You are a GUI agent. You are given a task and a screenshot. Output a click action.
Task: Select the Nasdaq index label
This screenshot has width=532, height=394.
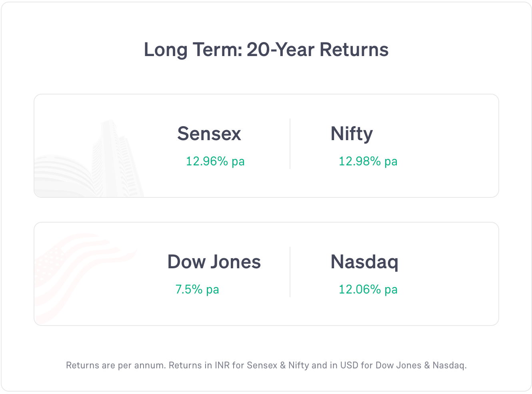pyautogui.click(x=364, y=262)
